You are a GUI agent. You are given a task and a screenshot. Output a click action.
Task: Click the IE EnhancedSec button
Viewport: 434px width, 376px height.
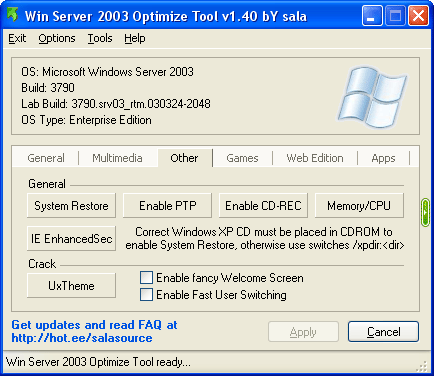coord(71,238)
